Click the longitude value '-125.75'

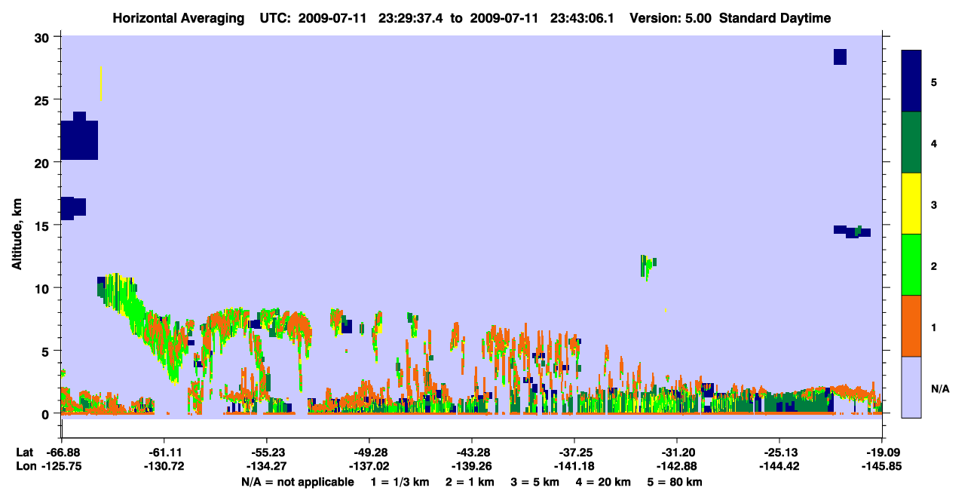click(61, 466)
